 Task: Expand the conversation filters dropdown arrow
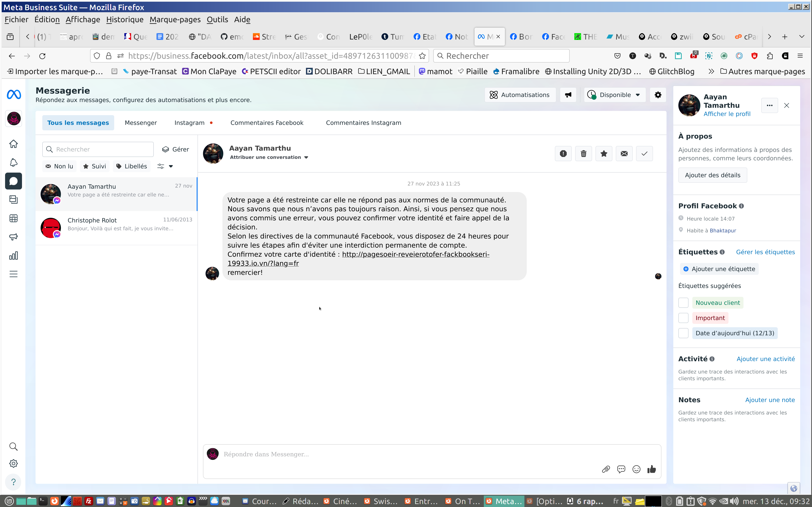[171, 166]
